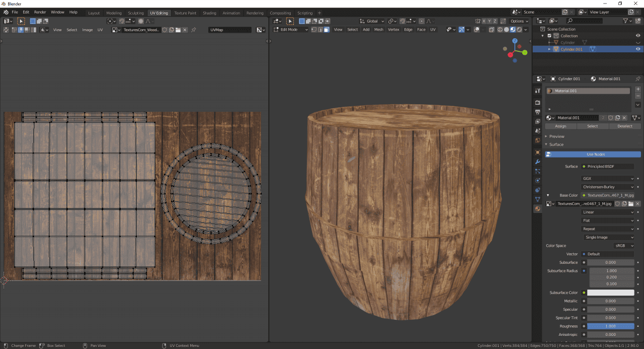Click the Assign material button
Image resolution: width=644 pixels, height=349 pixels.
[x=560, y=126]
